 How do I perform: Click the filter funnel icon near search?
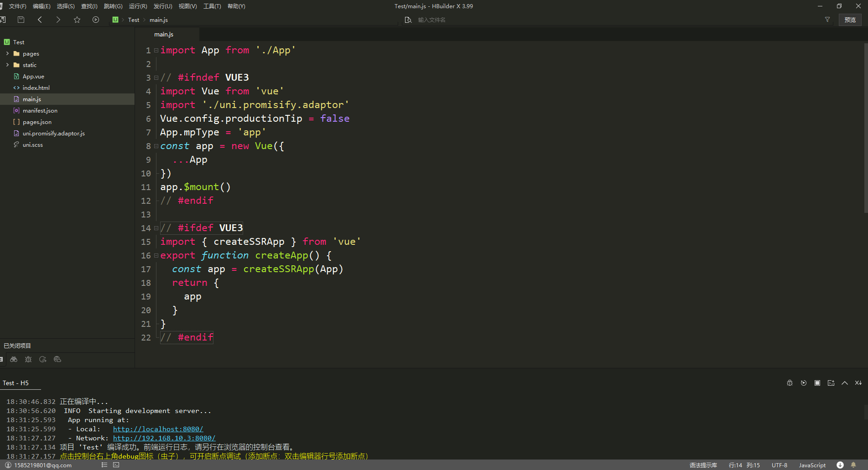click(827, 20)
